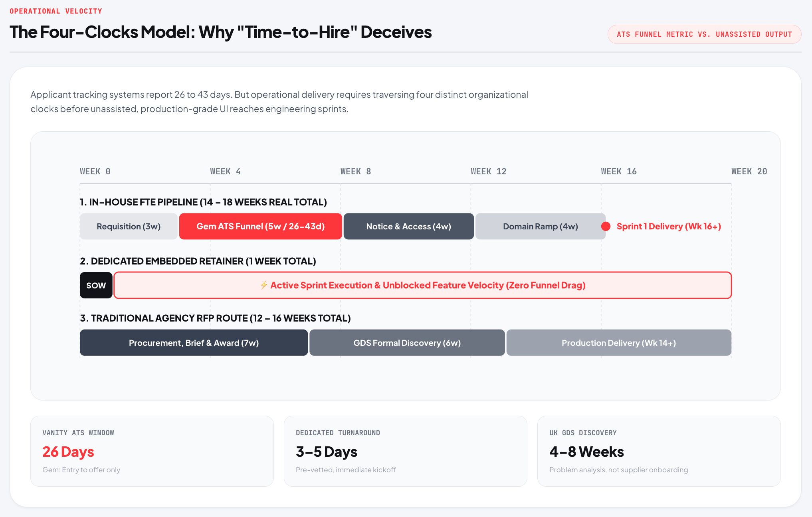Select Procurement, Brief & Award (7w) bar
The width and height of the screenshot is (812, 517).
pyautogui.click(x=194, y=343)
